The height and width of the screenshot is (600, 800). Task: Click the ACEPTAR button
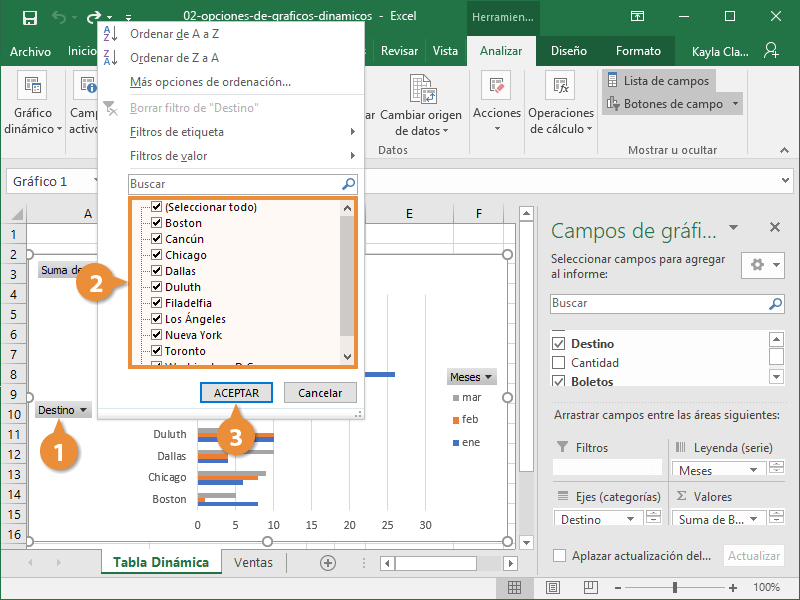click(x=236, y=393)
